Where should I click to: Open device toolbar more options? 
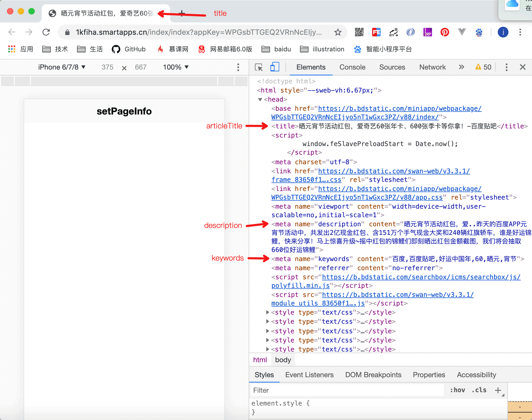(x=238, y=67)
